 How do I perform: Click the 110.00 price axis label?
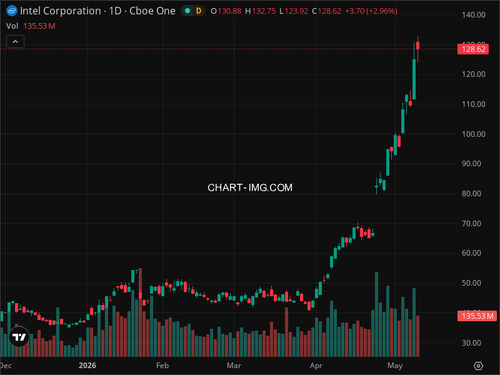[473, 104]
